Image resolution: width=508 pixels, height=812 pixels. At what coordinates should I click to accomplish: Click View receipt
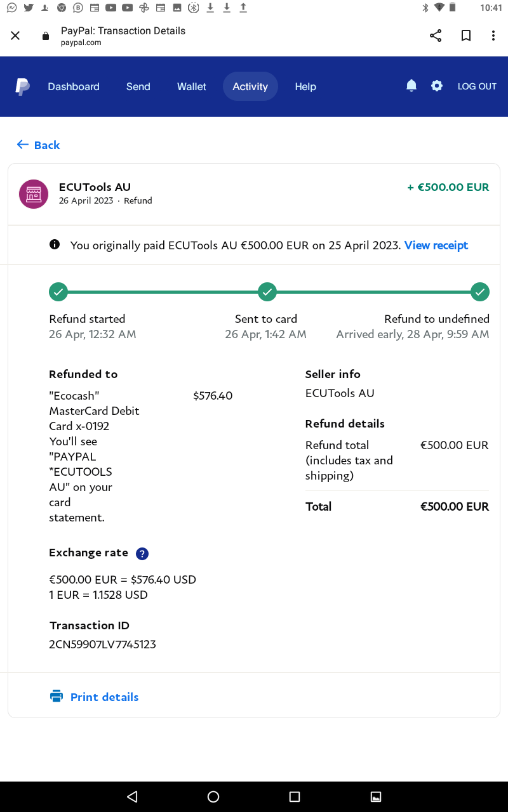436,245
